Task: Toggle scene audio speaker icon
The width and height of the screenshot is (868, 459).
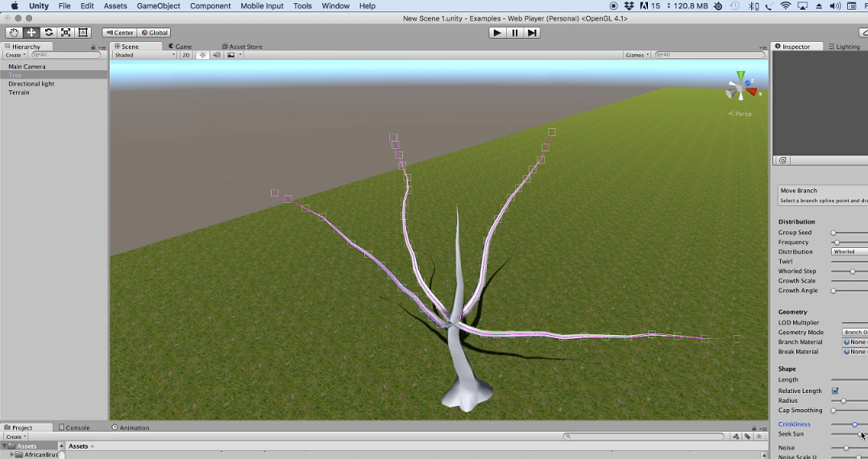Action: click(217, 55)
